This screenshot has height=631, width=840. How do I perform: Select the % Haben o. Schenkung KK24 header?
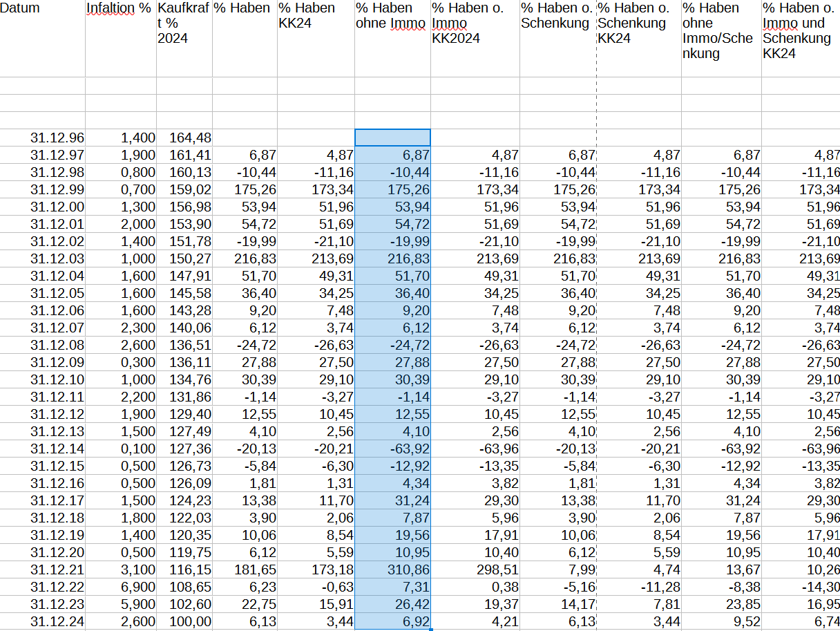point(638,39)
